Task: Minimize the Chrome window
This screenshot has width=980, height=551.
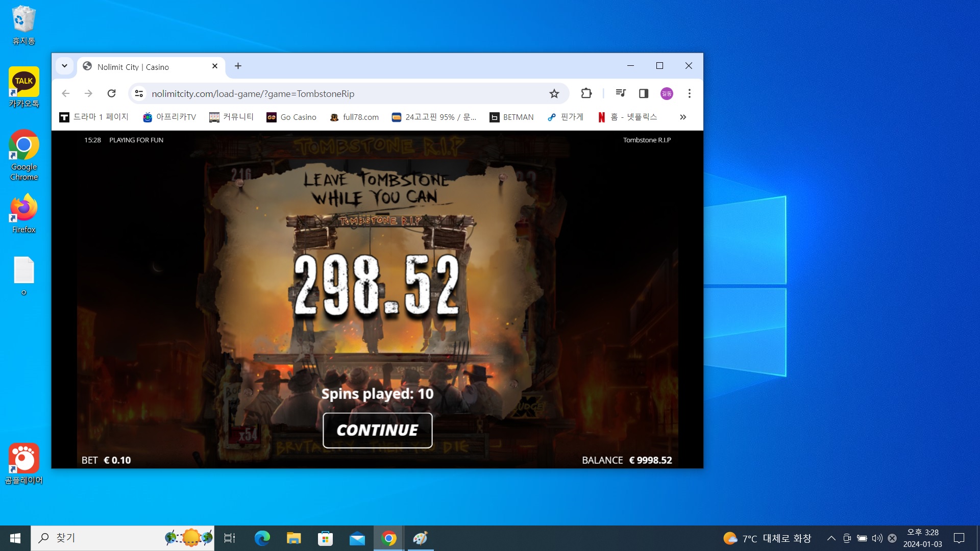Action: click(630, 66)
